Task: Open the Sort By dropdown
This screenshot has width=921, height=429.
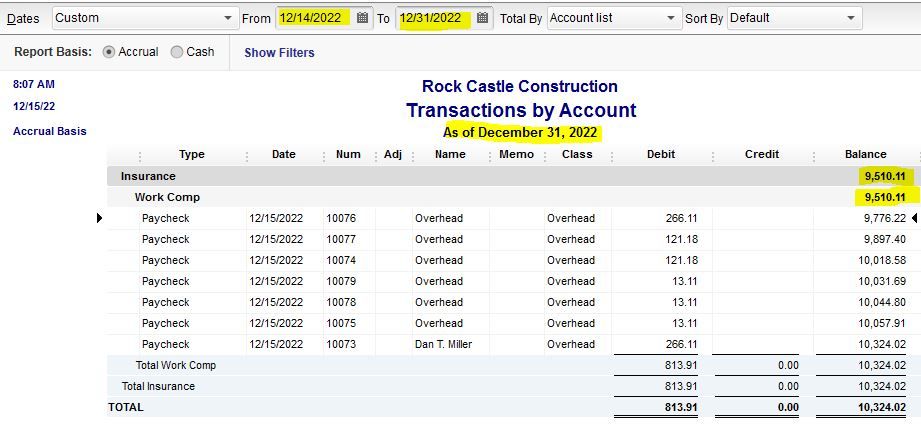Action: [x=851, y=18]
